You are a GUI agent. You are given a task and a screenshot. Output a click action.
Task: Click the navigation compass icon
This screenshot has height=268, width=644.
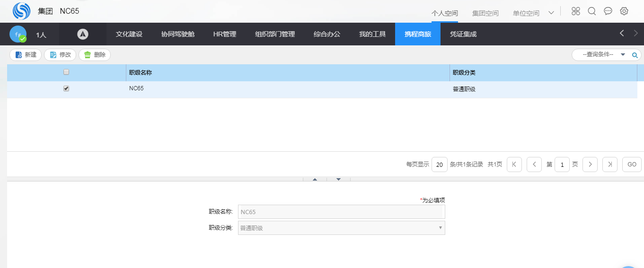click(83, 34)
